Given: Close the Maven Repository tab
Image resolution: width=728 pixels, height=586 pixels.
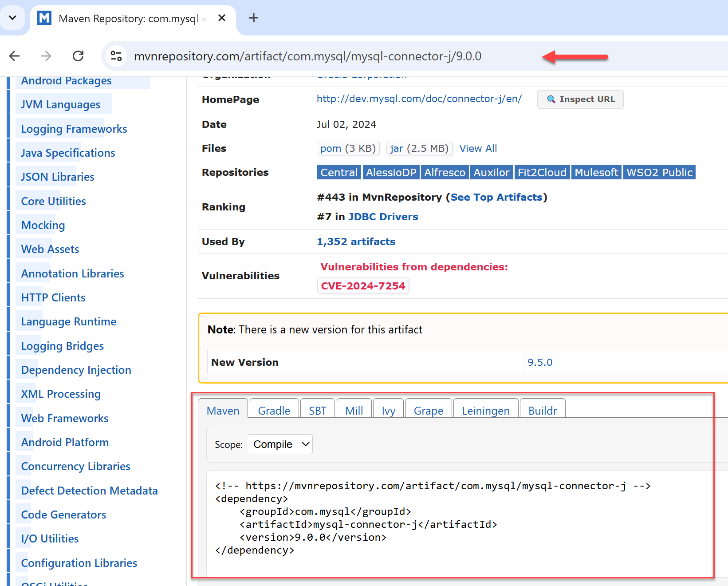Looking at the screenshot, I should coord(222,18).
